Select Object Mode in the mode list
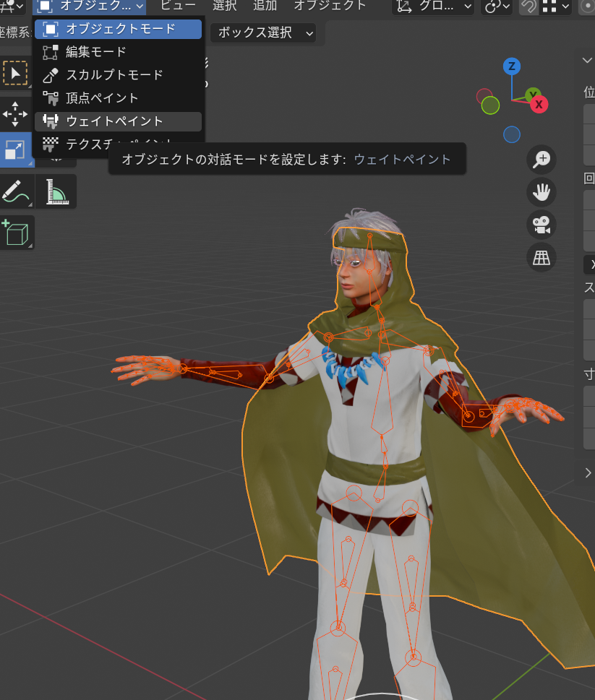Screen dimensions: 595x700 [x=118, y=29]
